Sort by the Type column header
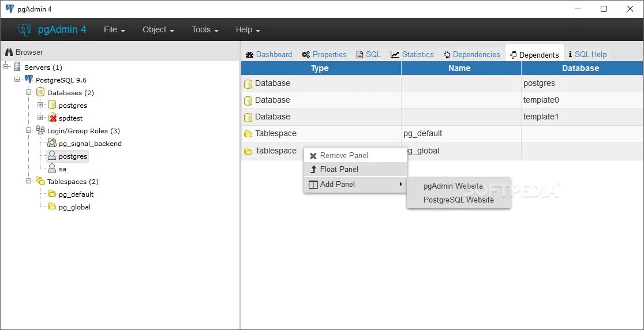This screenshot has height=330, width=644. click(x=321, y=68)
